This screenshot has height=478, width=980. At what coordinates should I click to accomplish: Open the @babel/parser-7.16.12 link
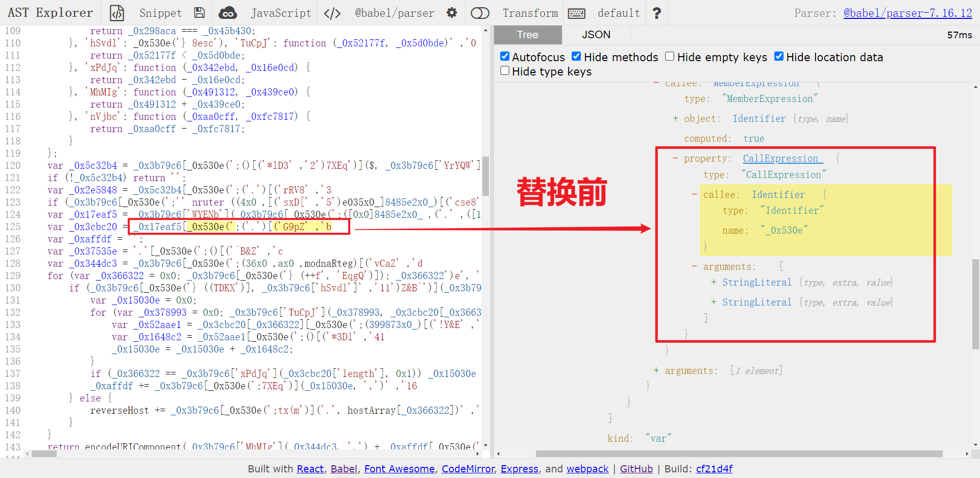point(908,13)
